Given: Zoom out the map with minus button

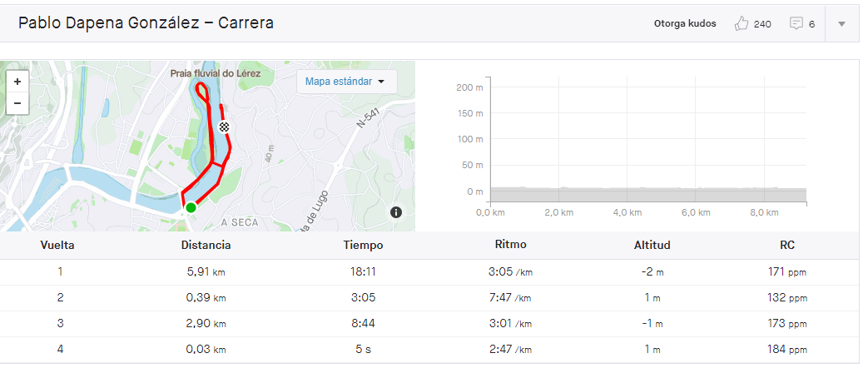Looking at the screenshot, I should 17,103.
